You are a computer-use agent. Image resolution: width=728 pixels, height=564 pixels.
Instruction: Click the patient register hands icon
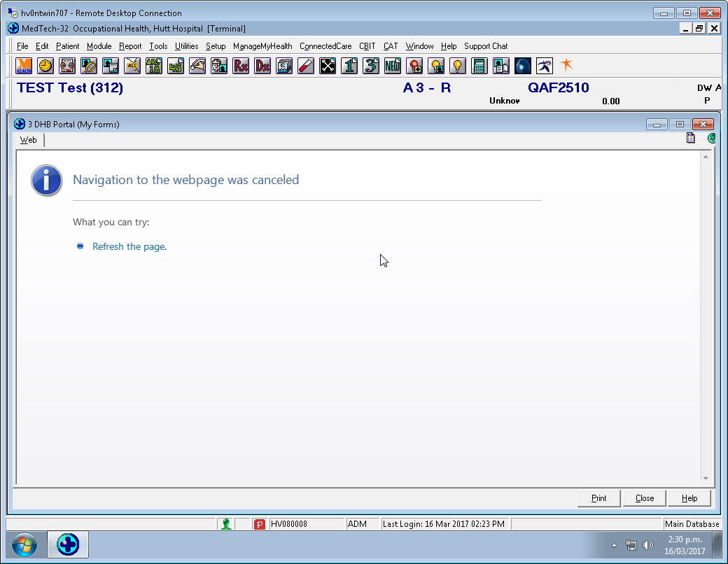67,66
